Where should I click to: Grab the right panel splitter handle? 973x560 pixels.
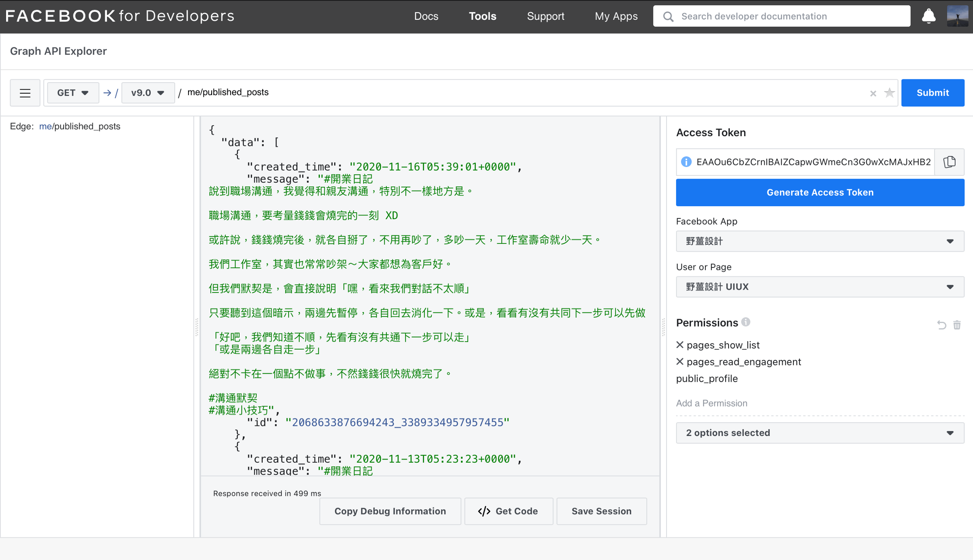(x=663, y=327)
